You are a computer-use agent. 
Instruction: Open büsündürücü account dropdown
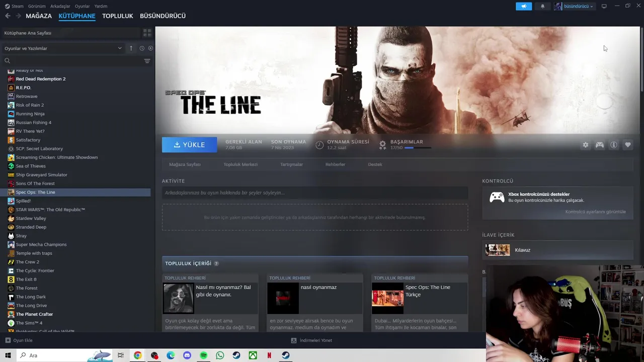(574, 6)
